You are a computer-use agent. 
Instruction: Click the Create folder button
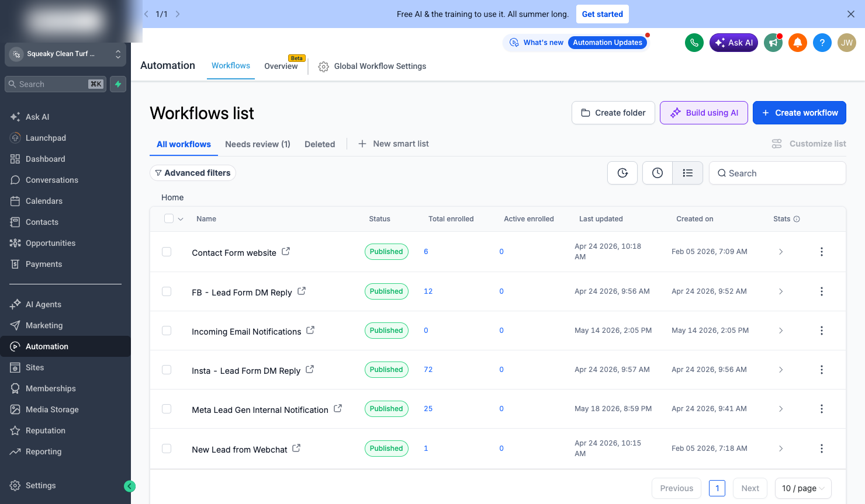613,113
